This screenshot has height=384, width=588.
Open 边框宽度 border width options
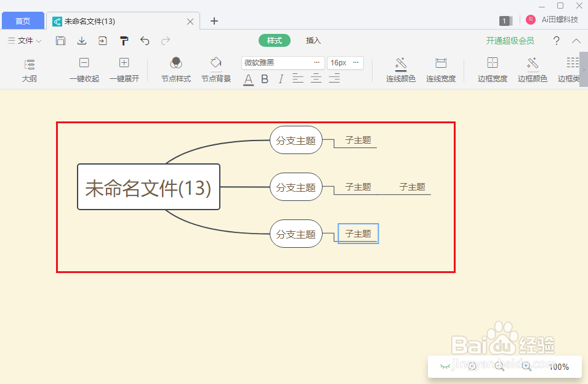(x=493, y=70)
